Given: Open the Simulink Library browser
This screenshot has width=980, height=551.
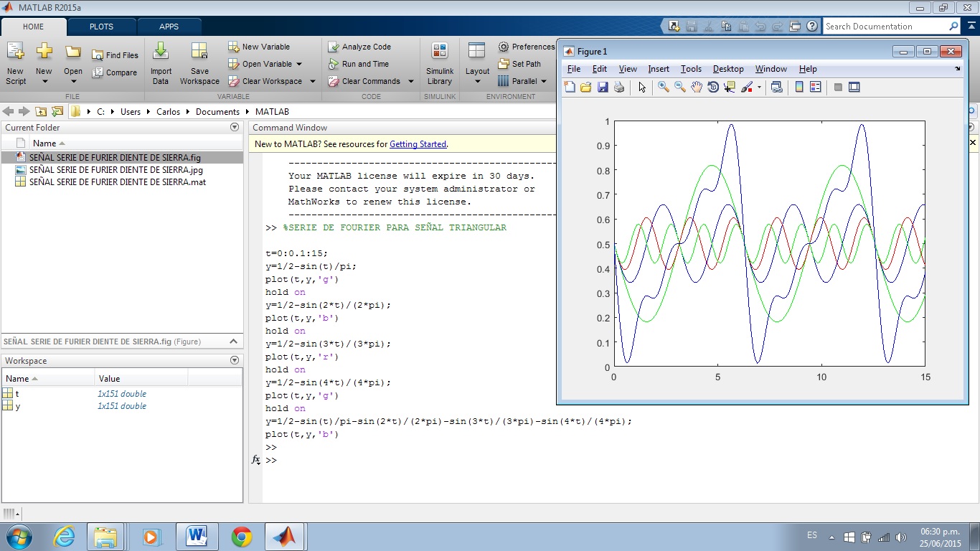Looking at the screenshot, I should pyautogui.click(x=439, y=62).
